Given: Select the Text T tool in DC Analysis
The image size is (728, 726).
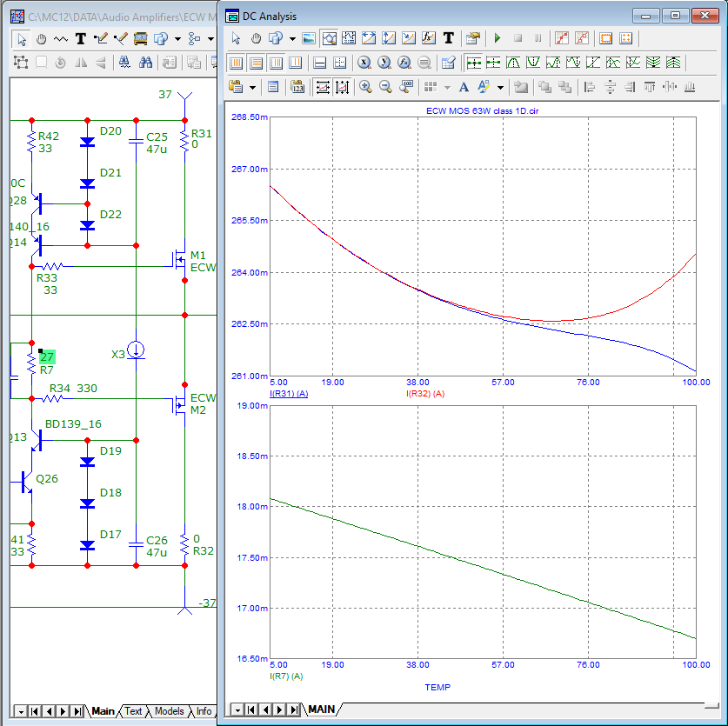Looking at the screenshot, I should click(449, 38).
